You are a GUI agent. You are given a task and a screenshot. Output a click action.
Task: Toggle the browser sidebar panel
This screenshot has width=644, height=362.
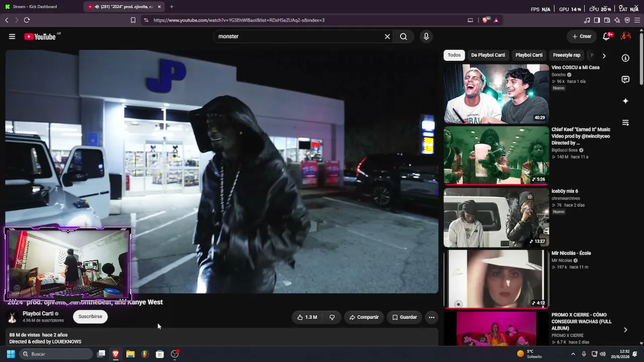(597, 20)
